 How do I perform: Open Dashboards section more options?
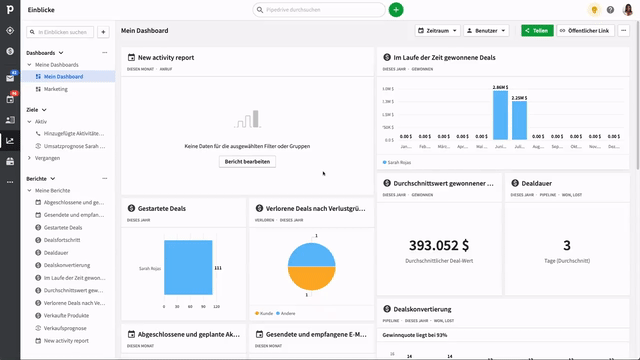click(105, 53)
